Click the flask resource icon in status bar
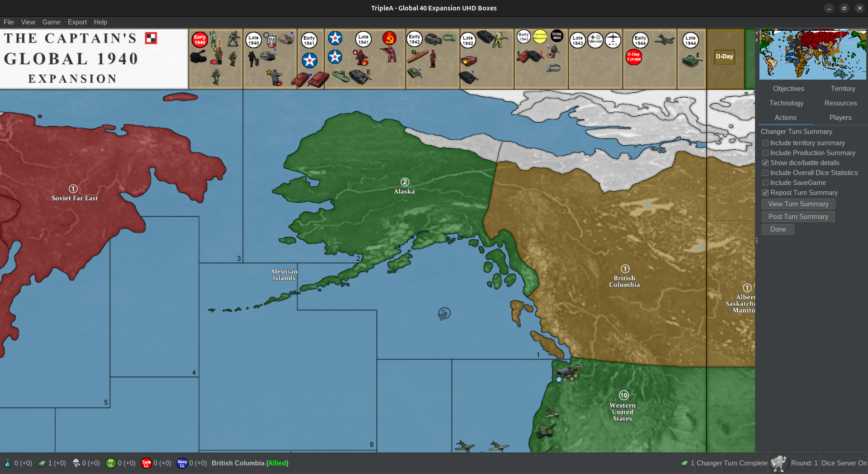 [8, 463]
